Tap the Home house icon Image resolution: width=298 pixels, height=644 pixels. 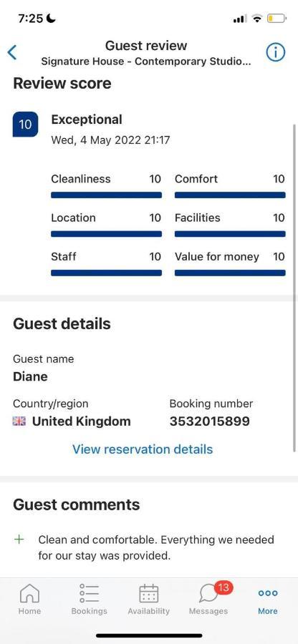[x=29, y=593]
